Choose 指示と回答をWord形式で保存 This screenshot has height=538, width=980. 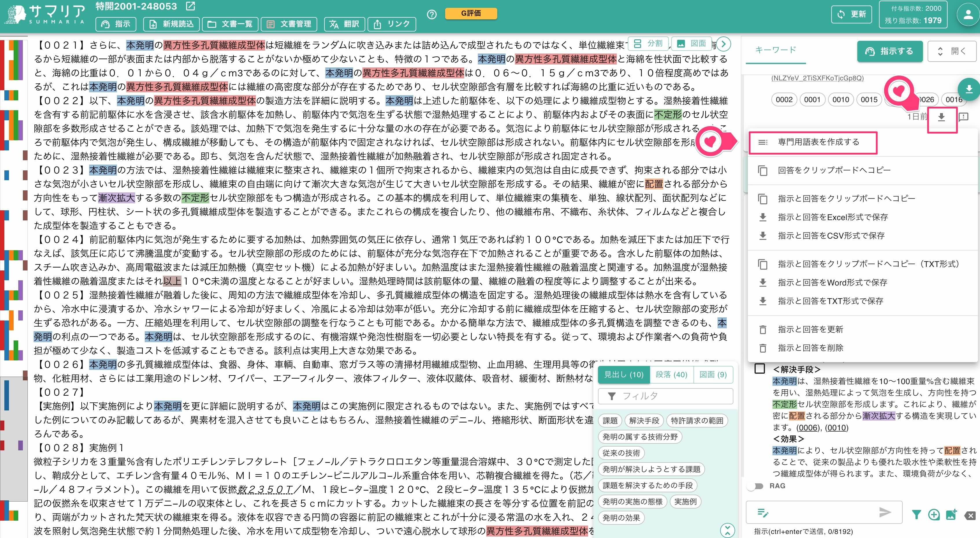pos(862,283)
